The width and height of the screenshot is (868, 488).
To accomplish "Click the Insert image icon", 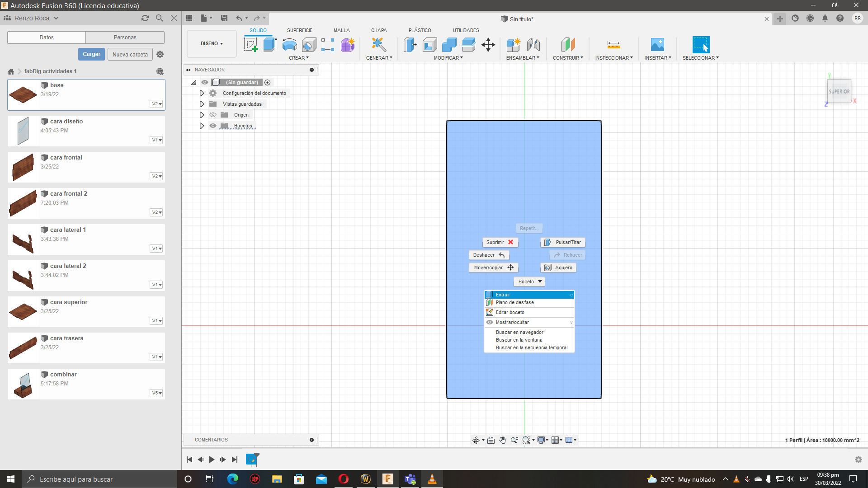I will pyautogui.click(x=657, y=45).
